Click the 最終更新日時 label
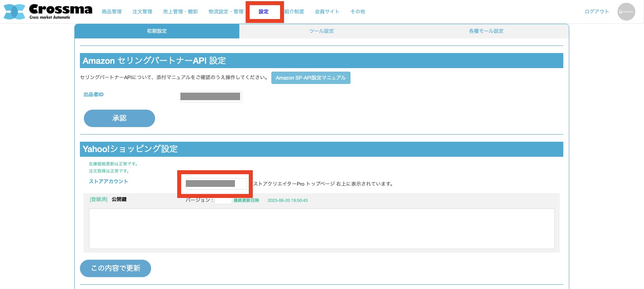This screenshot has height=289, width=644. click(x=246, y=200)
